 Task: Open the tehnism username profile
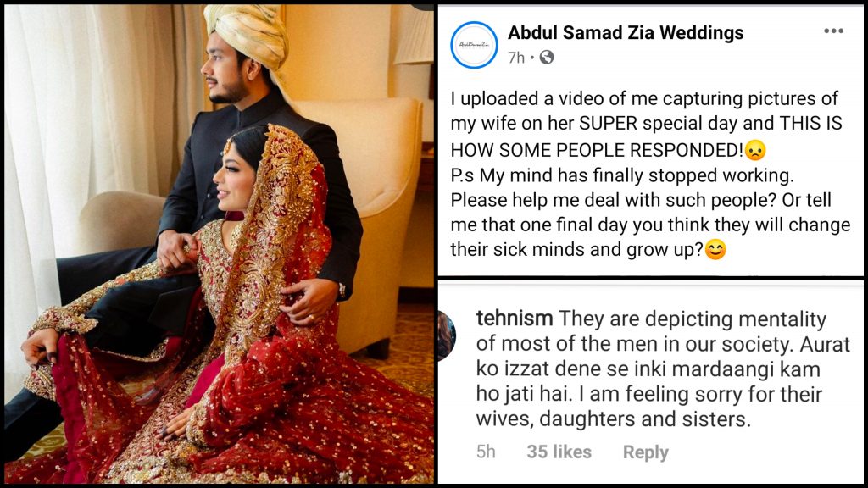(x=515, y=319)
